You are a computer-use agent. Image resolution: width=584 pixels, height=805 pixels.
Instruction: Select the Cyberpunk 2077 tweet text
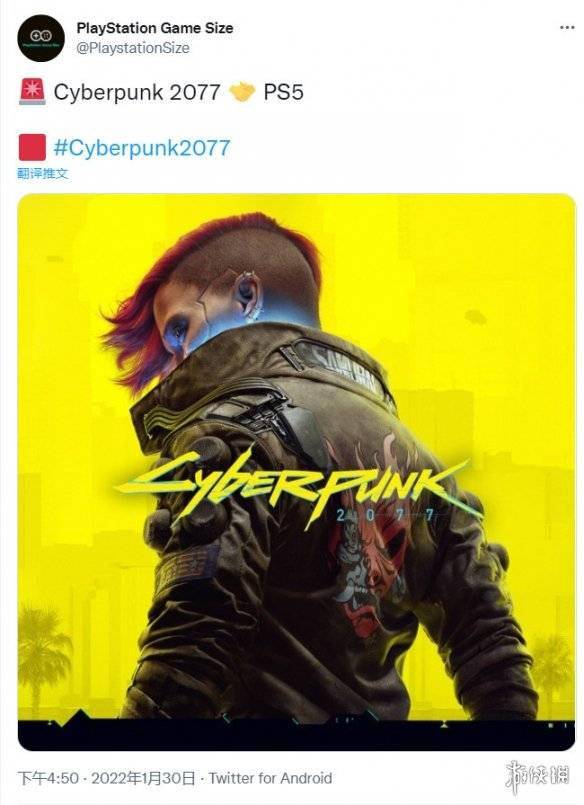[x=137, y=92]
